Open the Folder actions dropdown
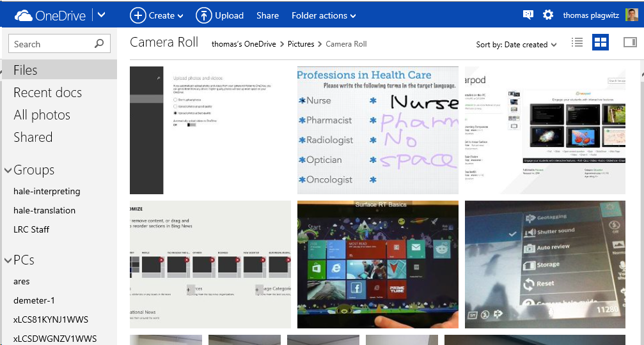644x345 pixels. pos(324,15)
